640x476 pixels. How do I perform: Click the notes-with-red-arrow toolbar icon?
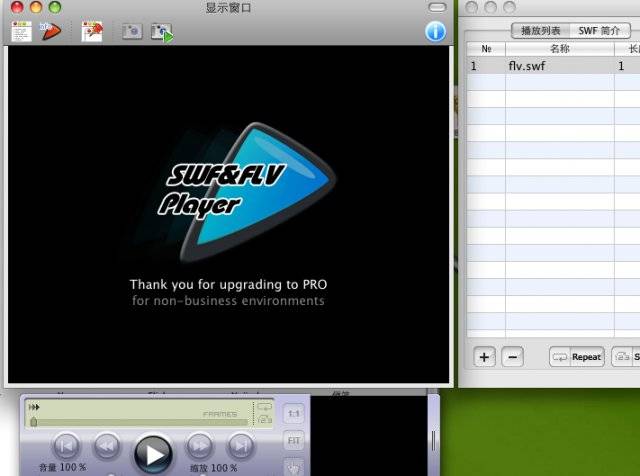[x=92, y=31]
